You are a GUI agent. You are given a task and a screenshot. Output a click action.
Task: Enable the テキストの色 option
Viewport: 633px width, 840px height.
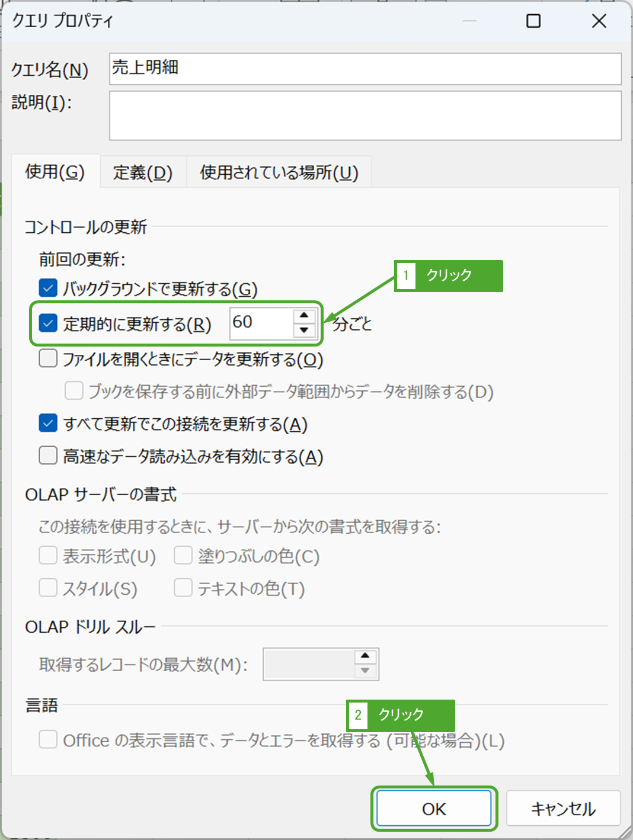[183, 588]
